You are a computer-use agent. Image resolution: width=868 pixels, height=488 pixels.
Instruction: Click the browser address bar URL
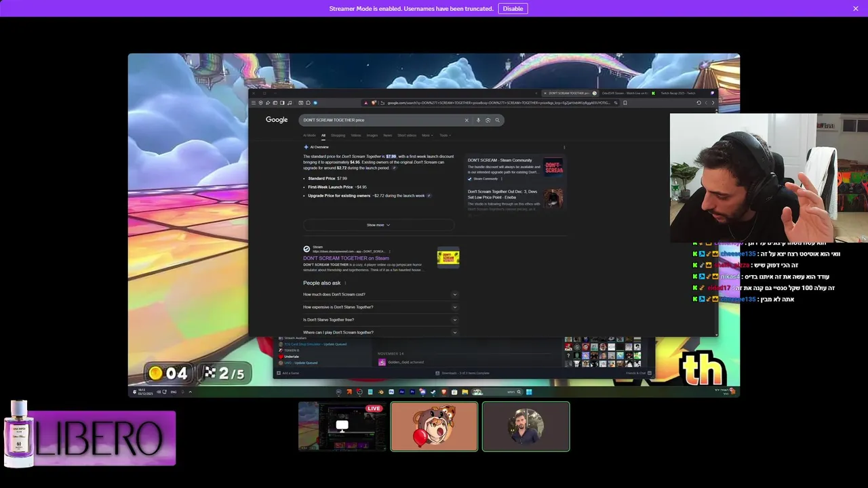(498, 103)
